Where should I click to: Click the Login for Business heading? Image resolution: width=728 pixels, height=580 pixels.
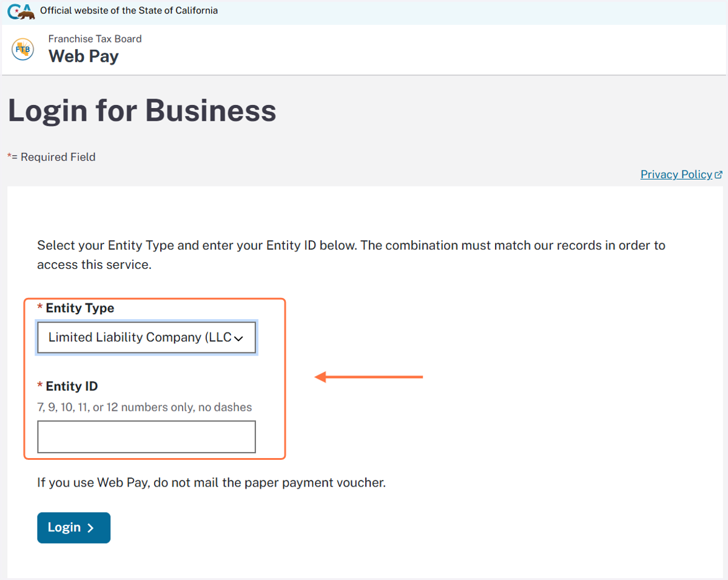pos(142,111)
